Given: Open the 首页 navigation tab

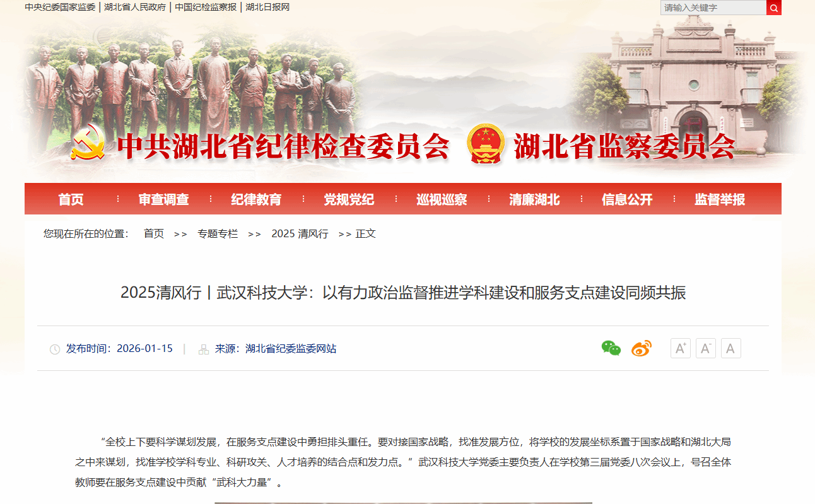Looking at the screenshot, I should click(71, 199).
